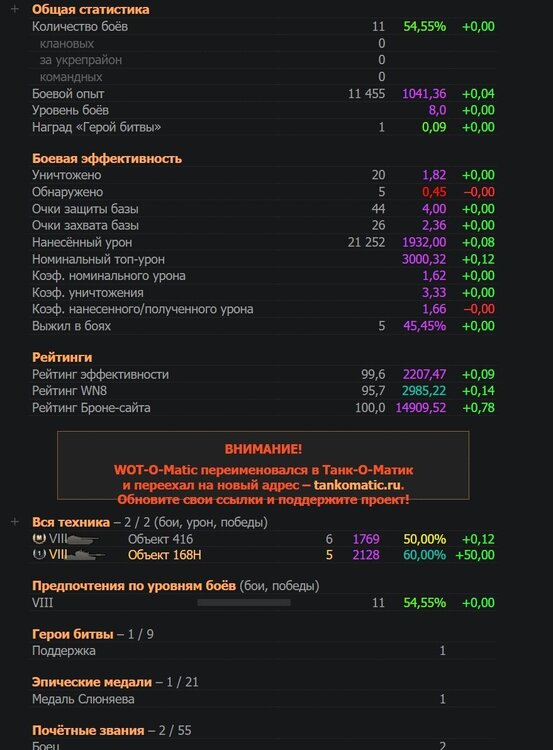
Task: Click the Боевая эффективность heading
Action: coord(107,158)
